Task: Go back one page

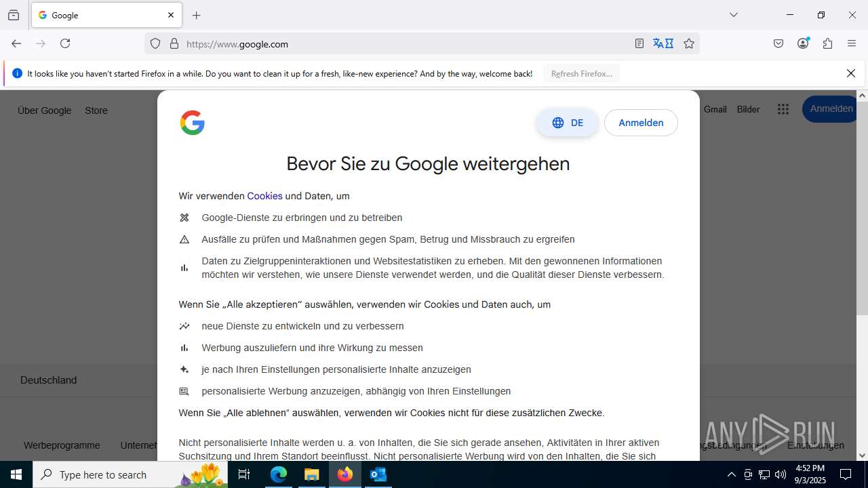Action: (x=16, y=43)
